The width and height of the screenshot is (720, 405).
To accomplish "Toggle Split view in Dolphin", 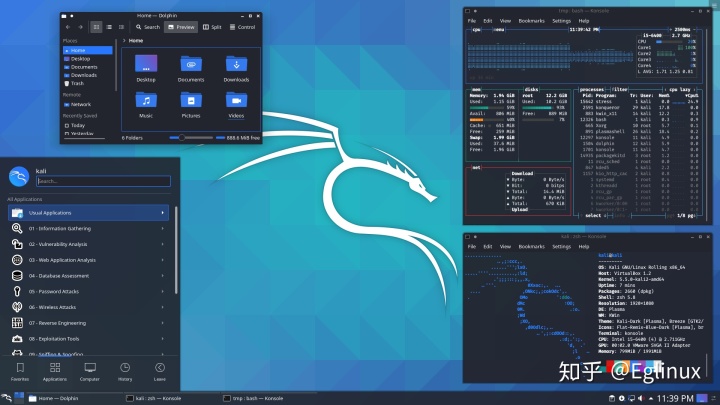I will (212, 27).
